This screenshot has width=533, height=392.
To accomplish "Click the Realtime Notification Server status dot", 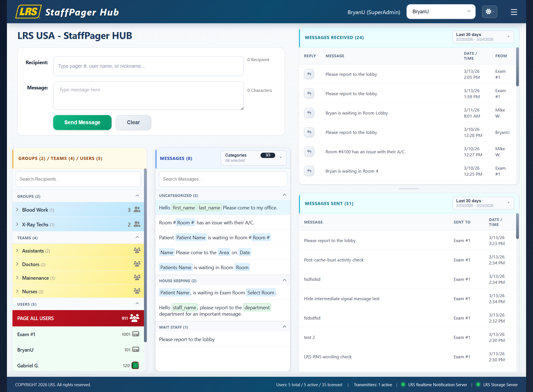I will (x=403, y=385).
